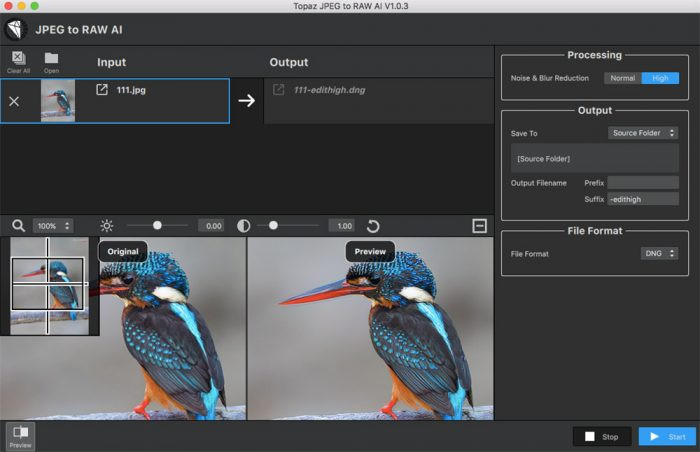Click the arrow between input and output
Image resolution: width=700 pixels, height=452 pixels.
tap(246, 100)
